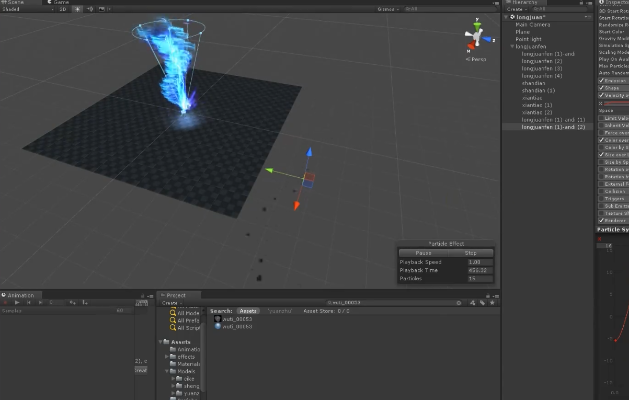This screenshot has height=400, width=629.
Task: Toggle the Emission module checkbox
Action: 601,81
